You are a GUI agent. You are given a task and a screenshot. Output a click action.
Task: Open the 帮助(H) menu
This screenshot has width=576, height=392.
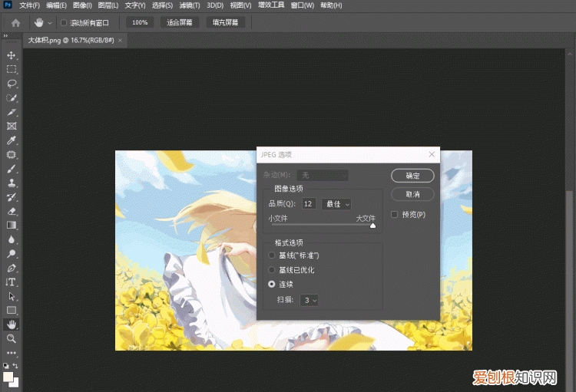click(x=331, y=5)
